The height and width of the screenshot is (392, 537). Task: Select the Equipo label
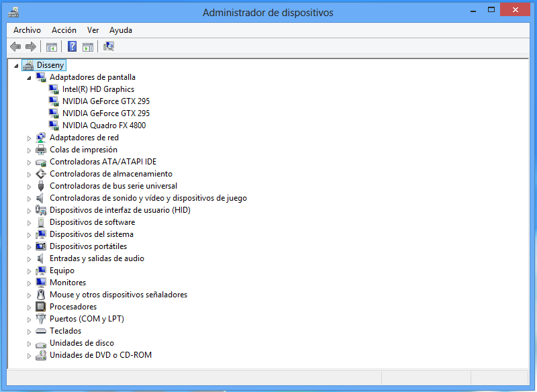62,271
